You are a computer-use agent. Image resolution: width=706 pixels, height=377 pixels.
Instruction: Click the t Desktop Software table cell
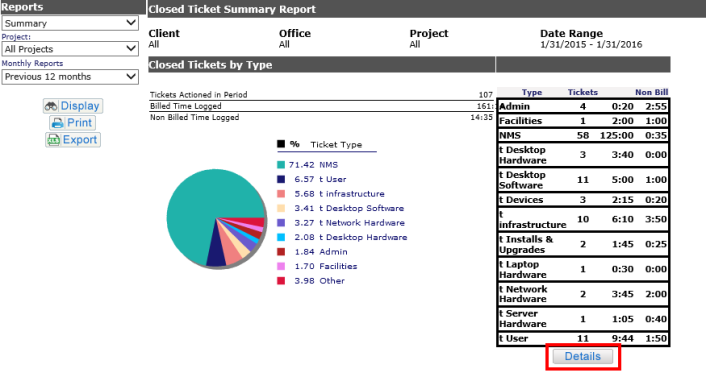pyautogui.click(x=522, y=180)
